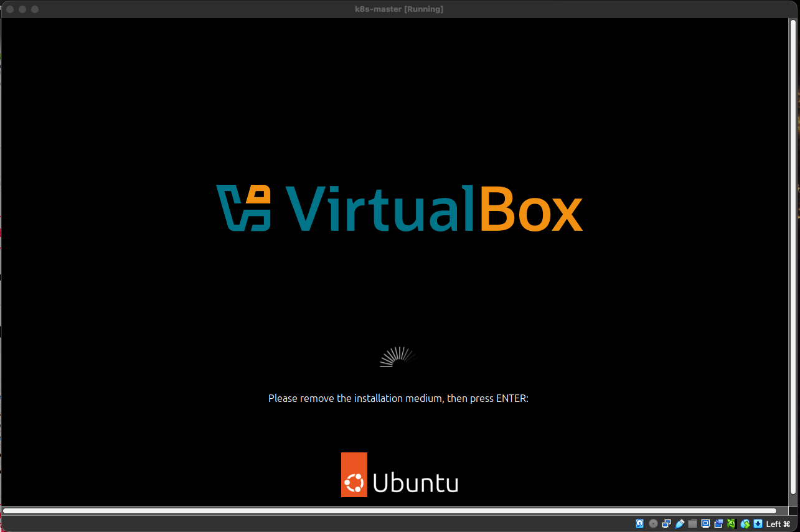Click the "Please remove the installation medium" prompt
Viewport: 800px width, 532px height.
tap(398, 398)
